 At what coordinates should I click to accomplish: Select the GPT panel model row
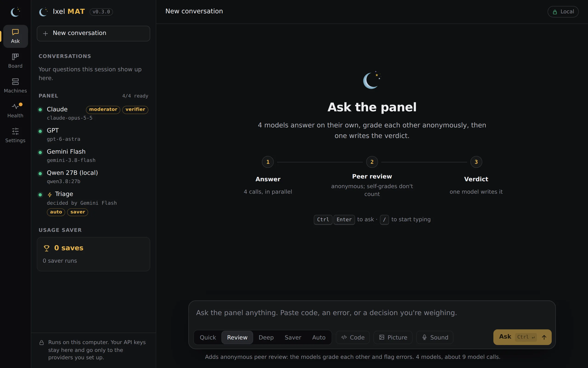[93, 134]
